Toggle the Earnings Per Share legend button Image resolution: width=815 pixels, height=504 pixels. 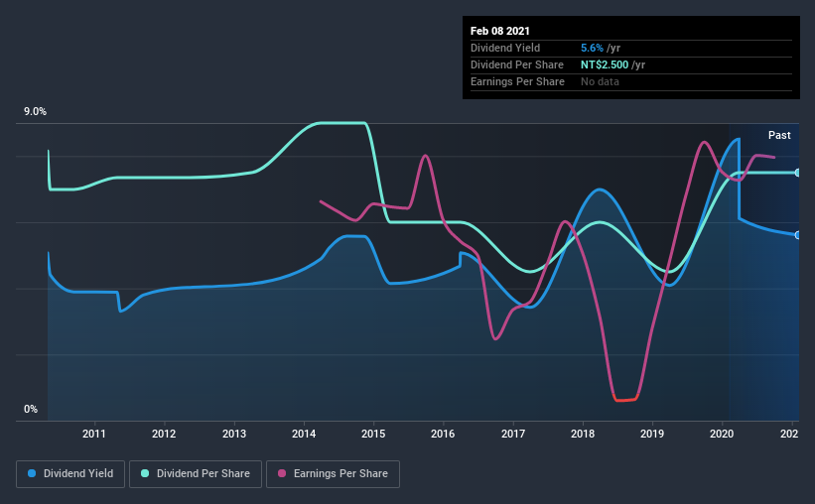tap(334, 474)
